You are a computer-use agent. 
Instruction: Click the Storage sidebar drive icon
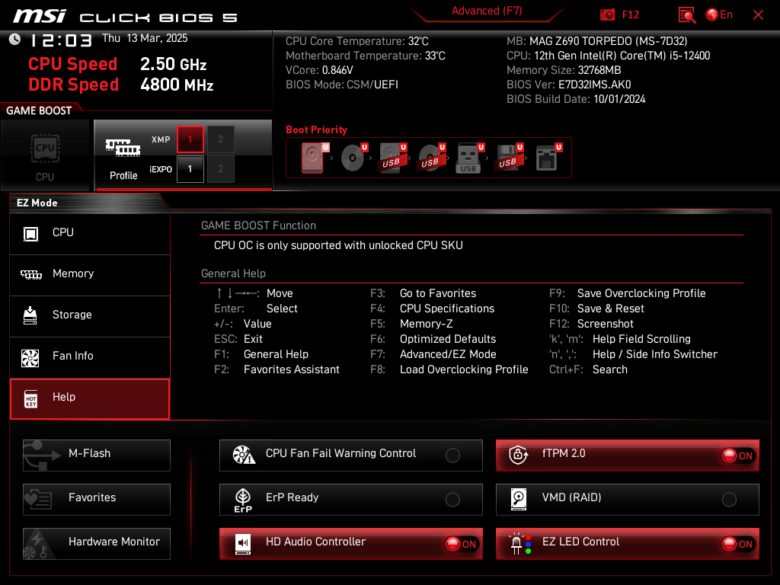[x=30, y=315]
